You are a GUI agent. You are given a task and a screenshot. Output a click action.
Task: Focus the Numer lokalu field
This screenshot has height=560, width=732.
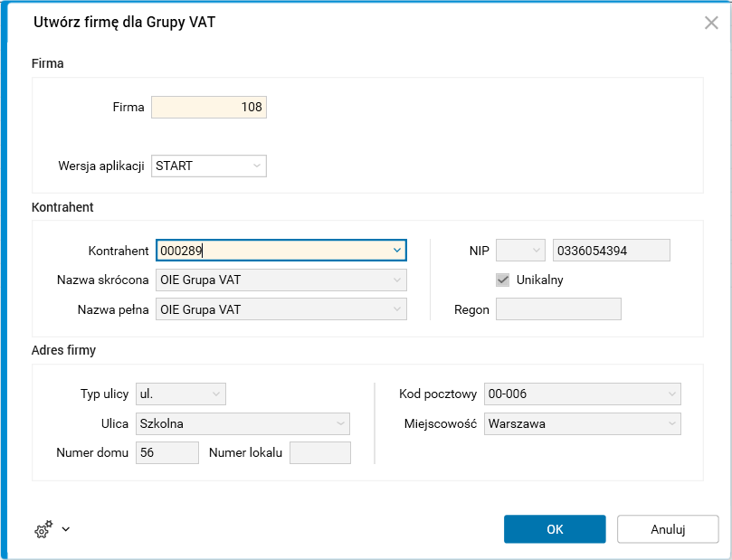319,452
